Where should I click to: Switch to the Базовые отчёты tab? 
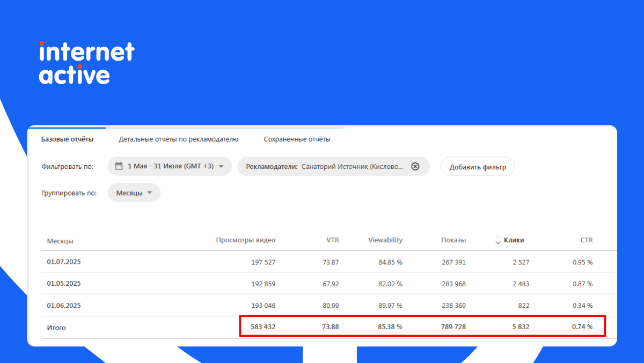68,139
